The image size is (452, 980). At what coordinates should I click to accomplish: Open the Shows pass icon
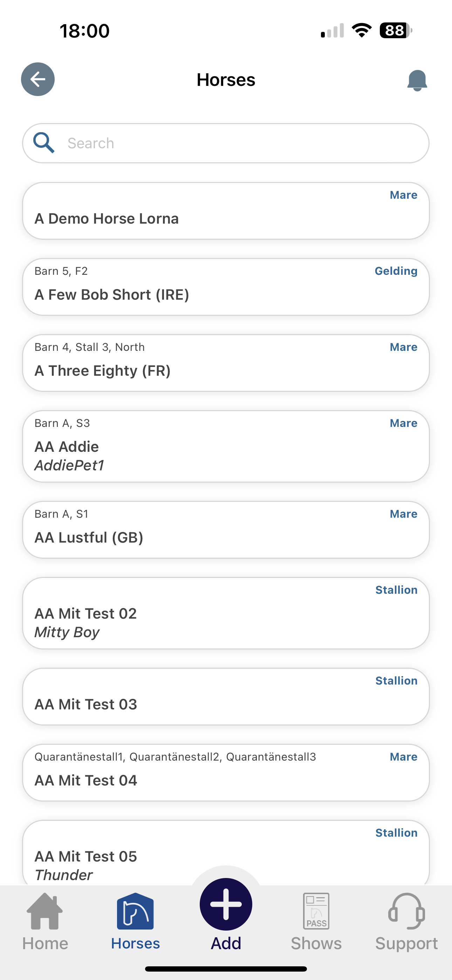click(316, 911)
